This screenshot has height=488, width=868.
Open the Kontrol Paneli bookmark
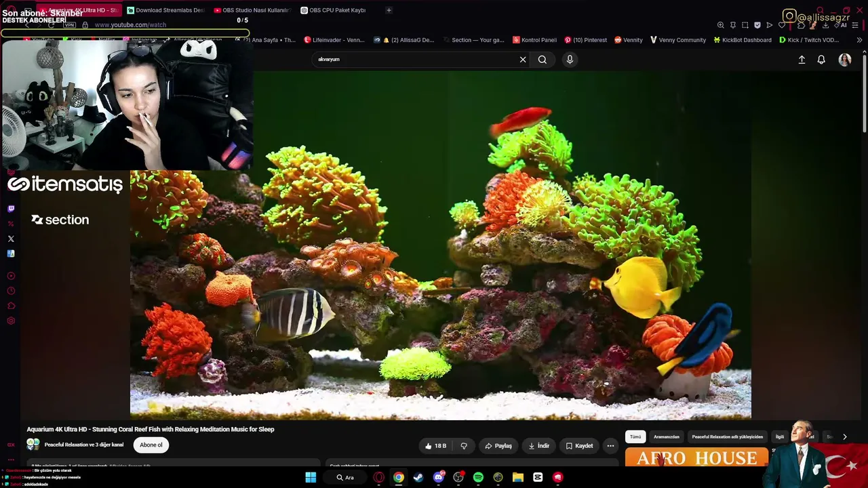pos(535,40)
